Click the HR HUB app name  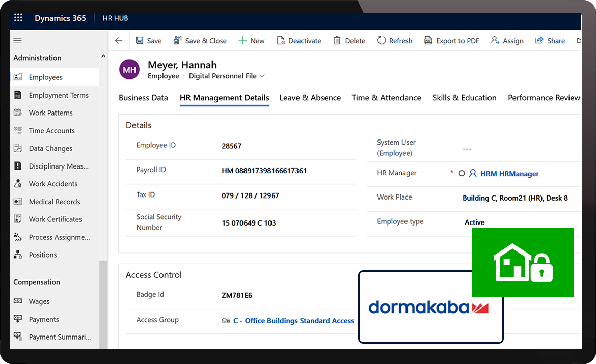(x=115, y=18)
